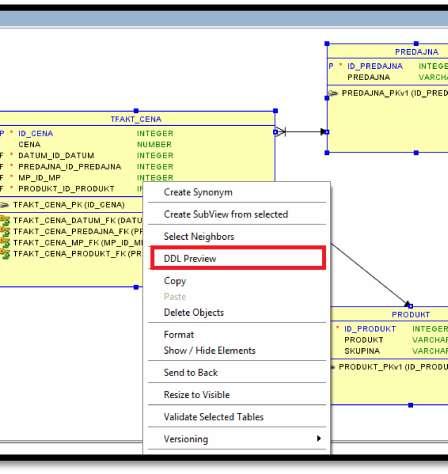Select Delete Objects menu entry
The width and height of the screenshot is (448, 474).
(x=237, y=313)
